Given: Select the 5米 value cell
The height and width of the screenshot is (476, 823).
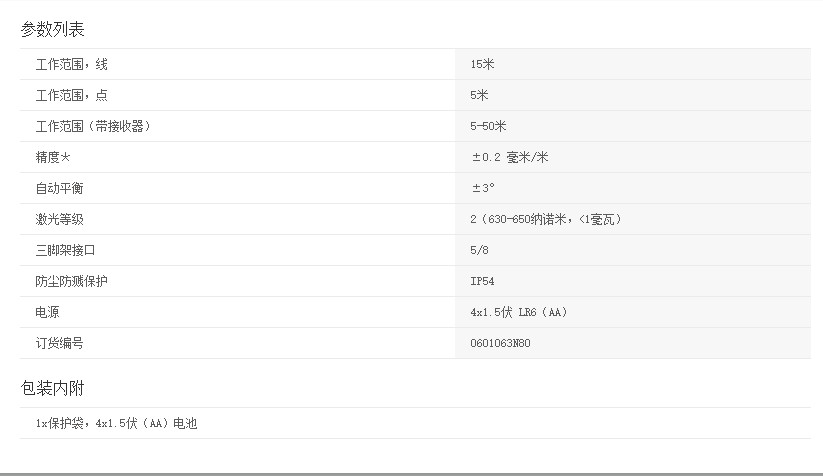Looking at the screenshot, I should coord(480,96).
